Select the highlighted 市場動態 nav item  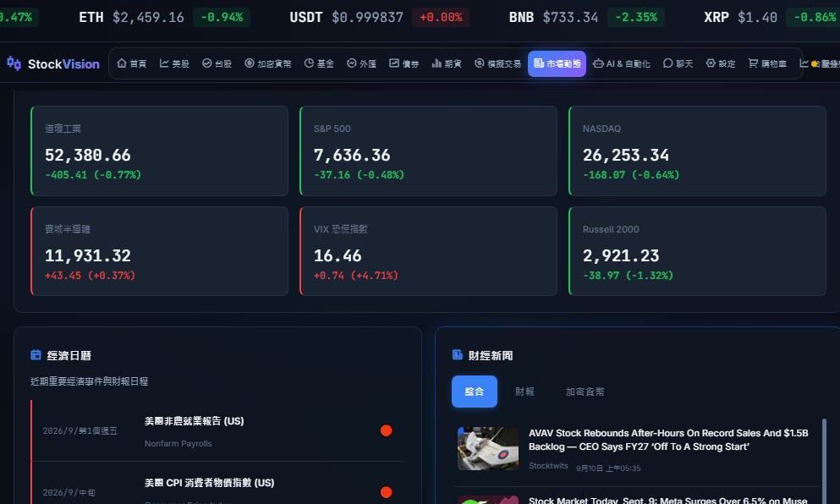[x=557, y=63]
